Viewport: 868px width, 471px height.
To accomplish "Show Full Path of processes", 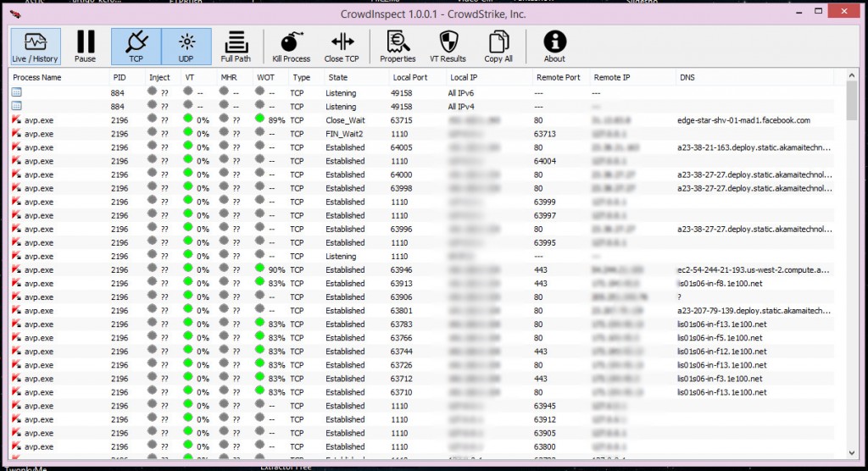I will pos(236,47).
